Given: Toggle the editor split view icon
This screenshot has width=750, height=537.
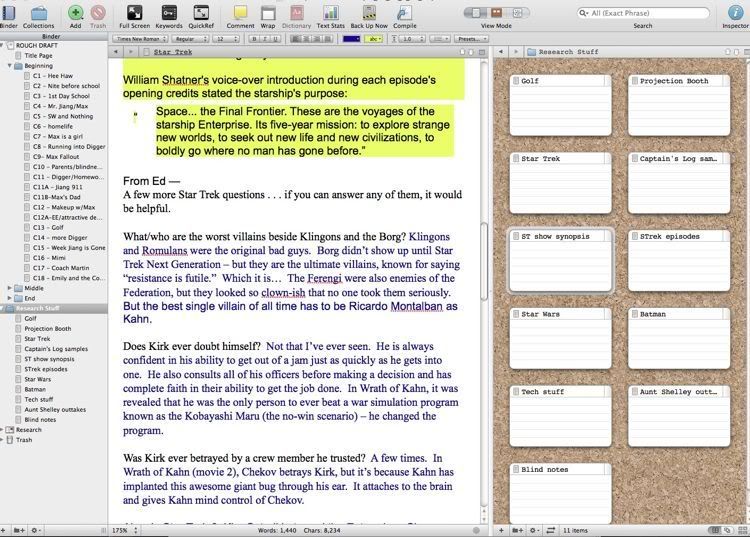Looking at the screenshot, I should click(482, 52).
